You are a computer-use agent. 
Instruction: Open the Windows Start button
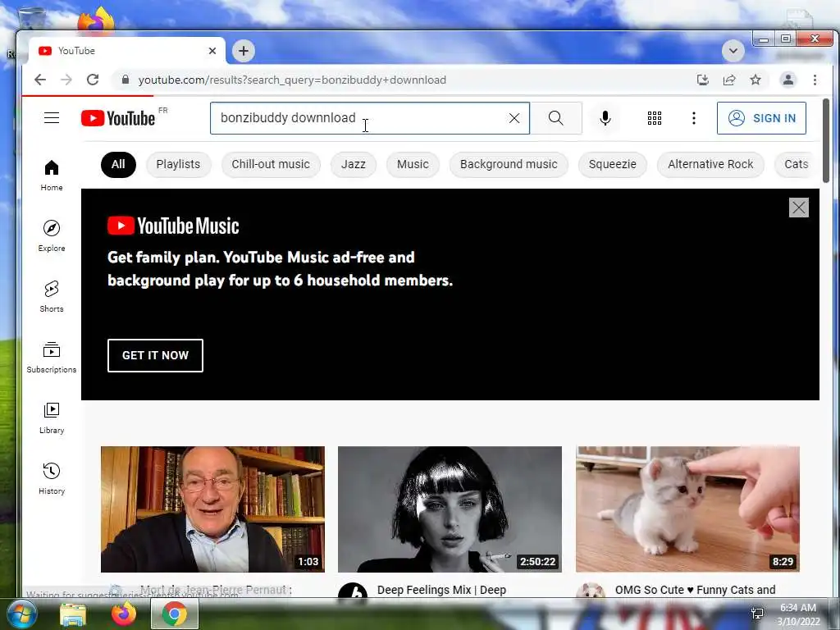point(22,614)
